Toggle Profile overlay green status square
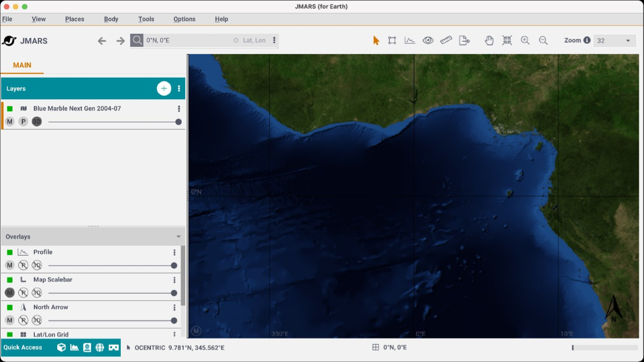Screen dimensions: 644x362 tap(10, 252)
